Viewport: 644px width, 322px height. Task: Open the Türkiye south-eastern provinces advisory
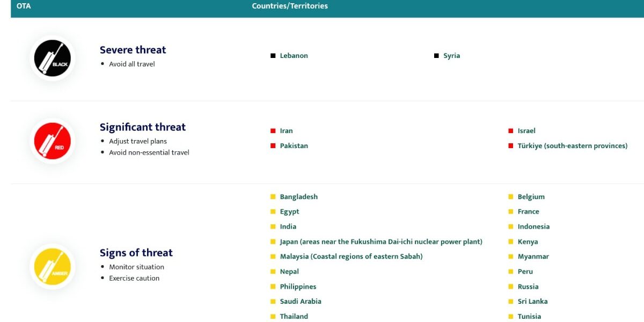573,145
